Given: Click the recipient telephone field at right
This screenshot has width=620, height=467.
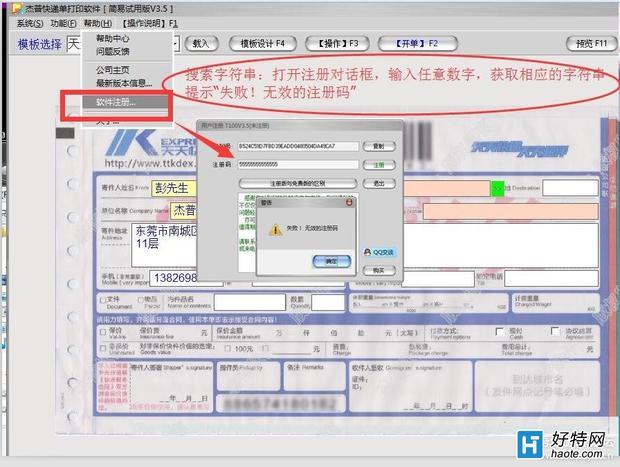Looking at the screenshot, I should point(551,278).
